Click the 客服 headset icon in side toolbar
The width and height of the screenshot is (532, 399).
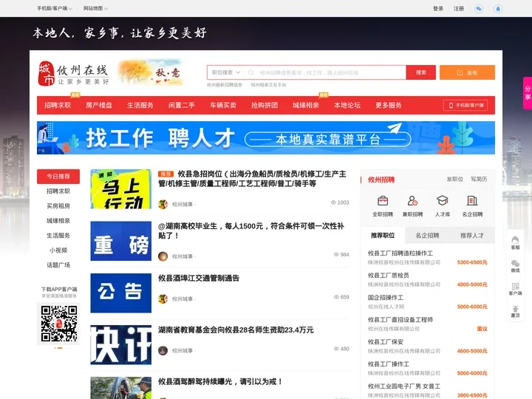click(x=515, y=240)
